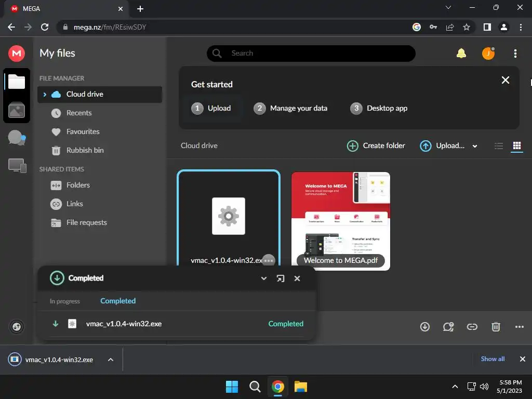The height and width of the screenshot is (399, 532).
Task: Open options dots on vmac_v1.0.4-win32.exe tile
Action: [x=269, y=261]
